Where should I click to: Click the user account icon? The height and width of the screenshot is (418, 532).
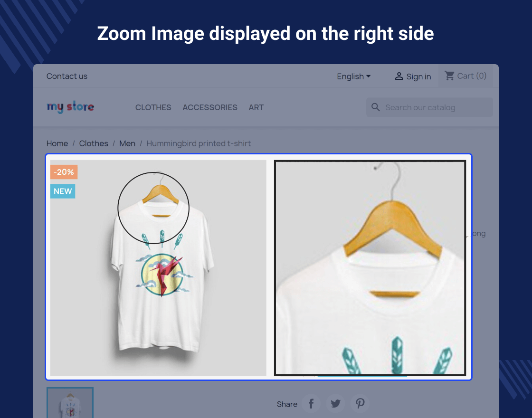pos(399,76)
